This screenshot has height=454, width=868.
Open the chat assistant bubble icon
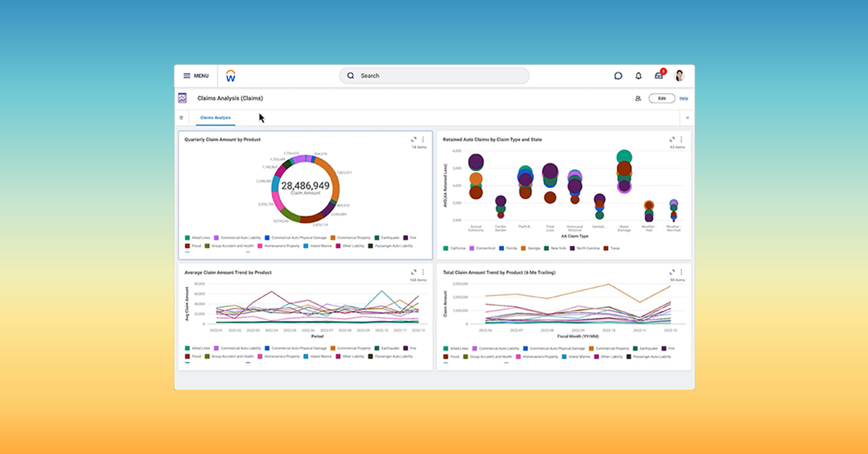618,76
